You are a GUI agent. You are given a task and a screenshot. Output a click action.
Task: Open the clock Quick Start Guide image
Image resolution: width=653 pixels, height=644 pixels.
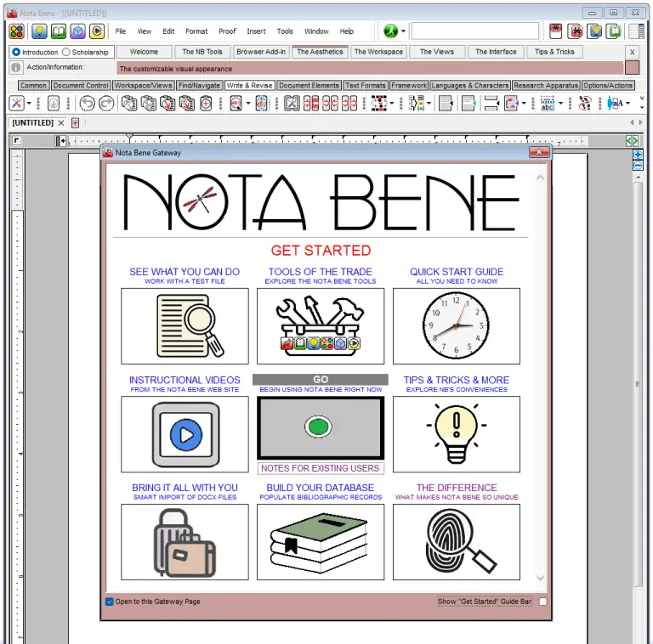coord(456,325)
